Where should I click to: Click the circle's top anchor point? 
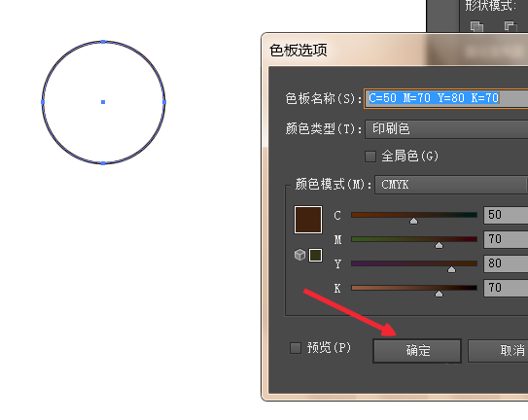103,42
